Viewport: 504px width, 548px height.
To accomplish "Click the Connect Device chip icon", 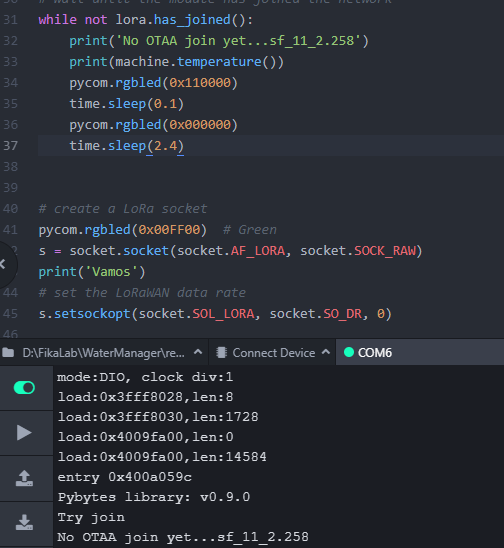I will click(x=221, y=353).
